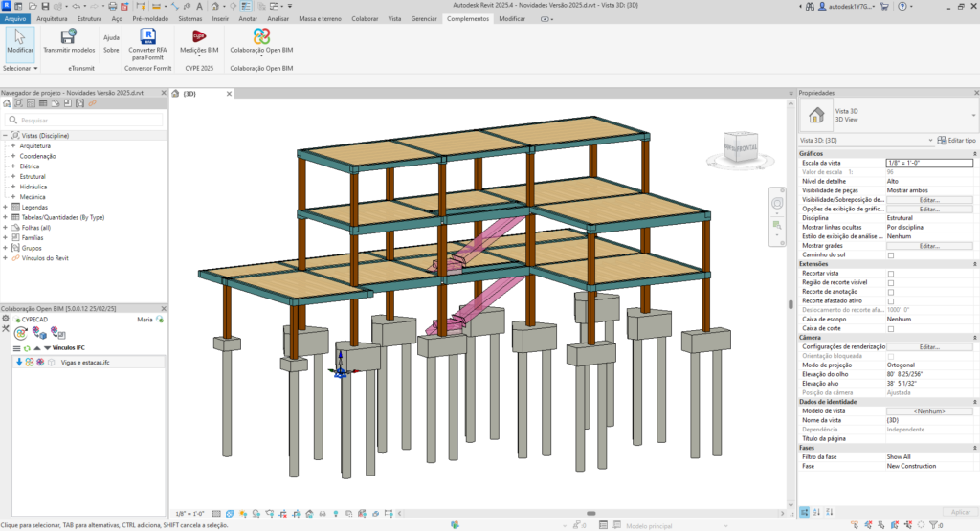Click green refresh icon beside Vínculos IFC
This screenshot has height=531, width=980.
[x=26, y=349]
